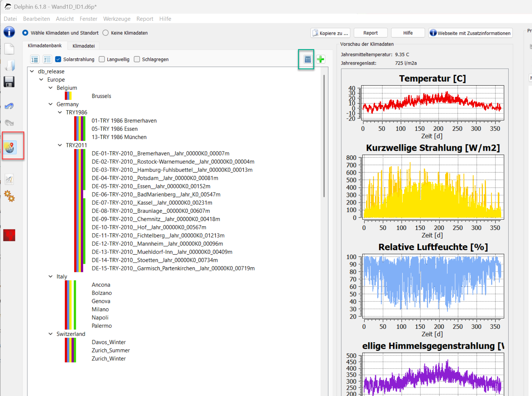532x396 pixels.
Task: Select DE-04-TRY-2010 Potsdam entry
Action: 155,178
